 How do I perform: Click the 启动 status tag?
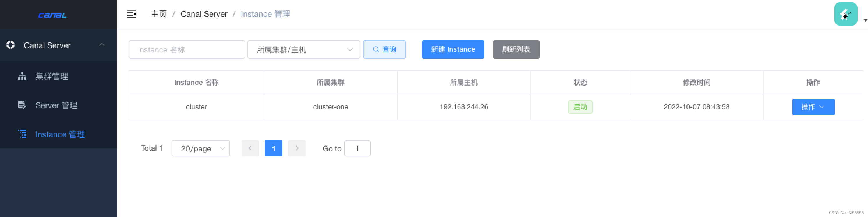(x=580, y=107)
